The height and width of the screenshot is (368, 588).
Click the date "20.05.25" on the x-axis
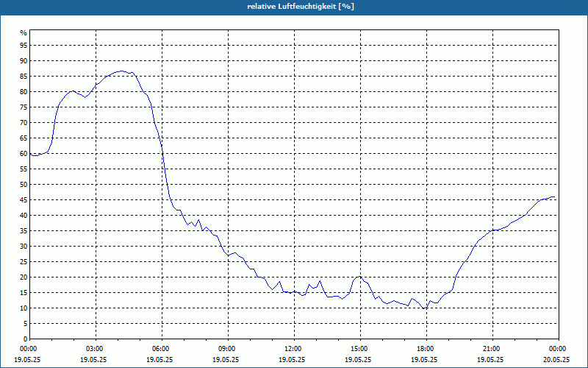click(556, 359)
